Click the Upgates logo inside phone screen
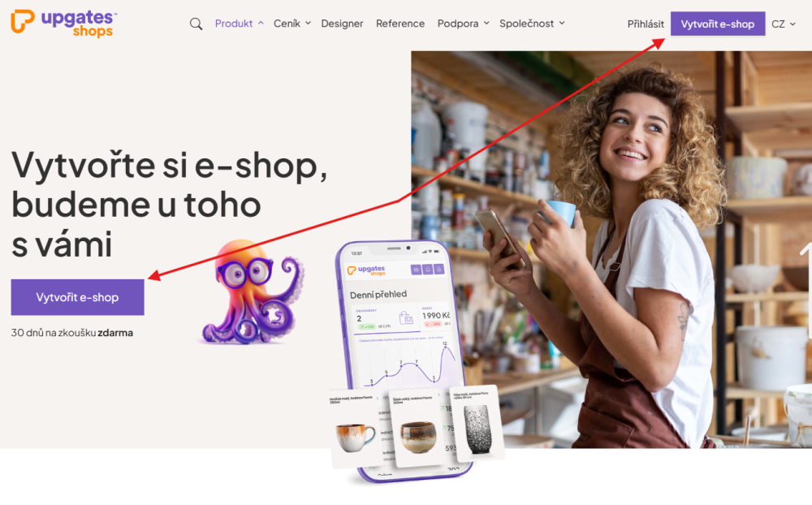 [367, 270]
